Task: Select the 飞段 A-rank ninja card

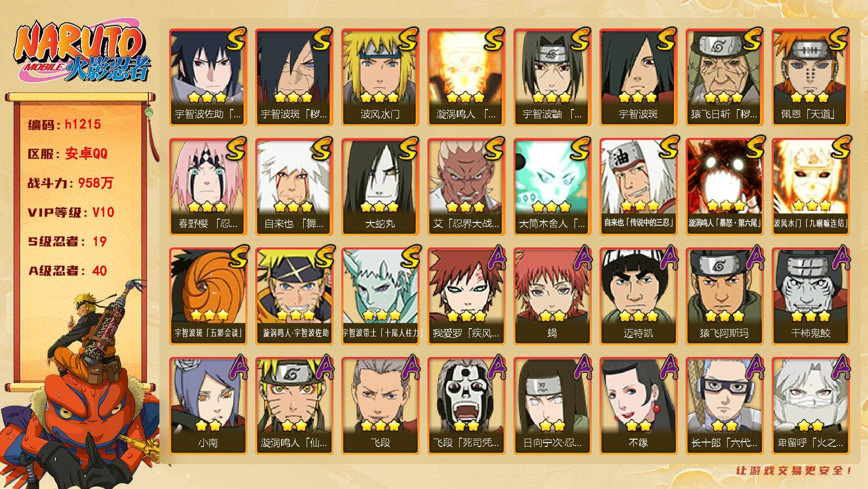Action: [380, 406]
